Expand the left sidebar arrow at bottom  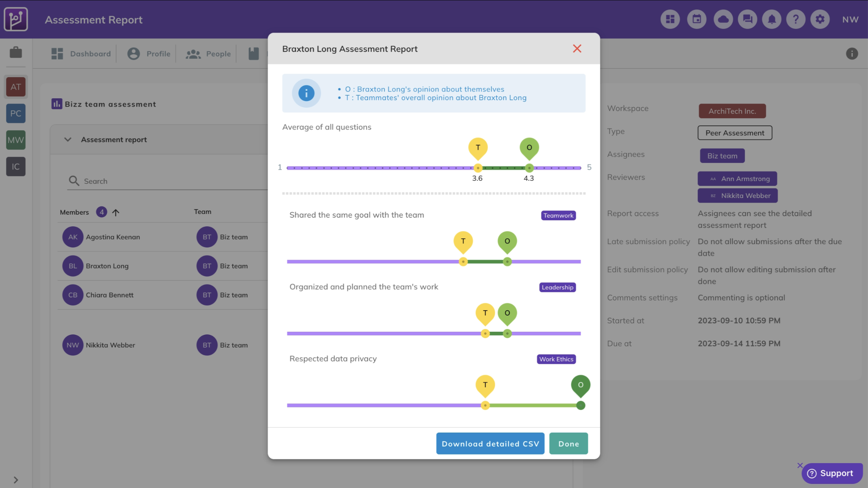(16, 480)
